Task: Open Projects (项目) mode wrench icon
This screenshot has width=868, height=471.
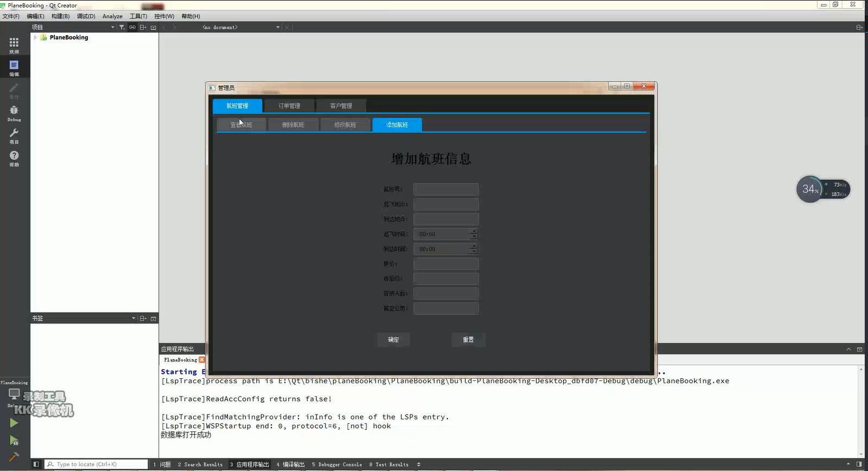Action: (x=14, y=136)
